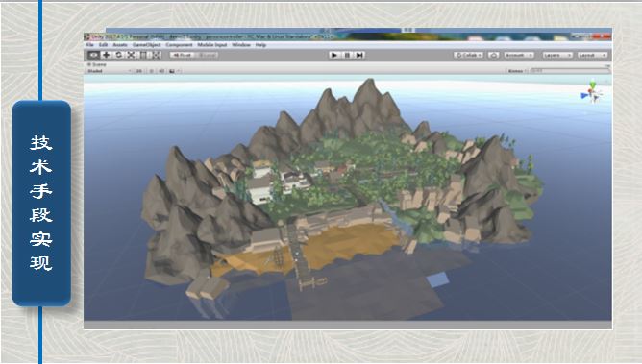
Task: Click the scene search field
Action: 570,71
